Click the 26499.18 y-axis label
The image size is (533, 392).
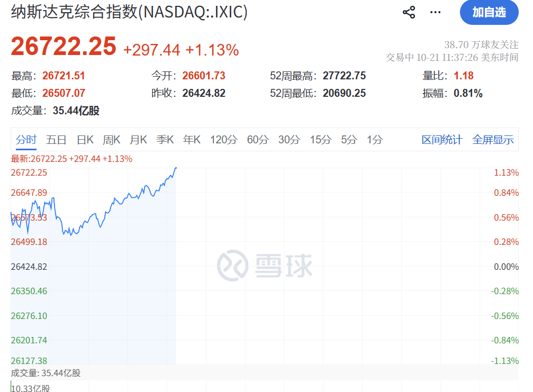tap(29, 242)
